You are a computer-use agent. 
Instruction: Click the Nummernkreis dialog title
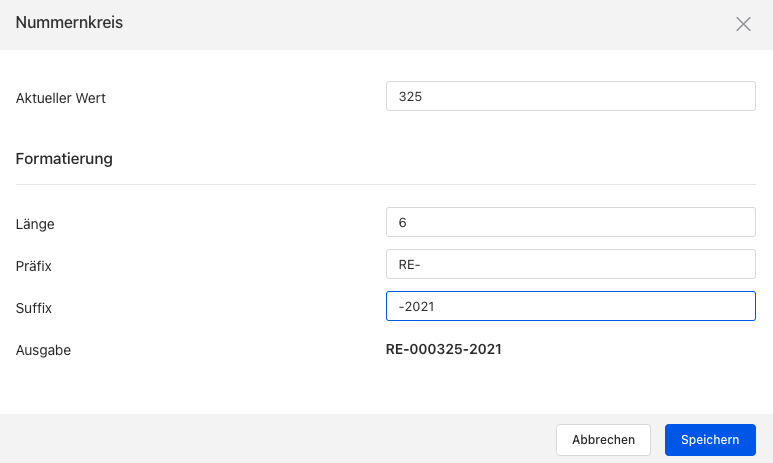coord(70,22)
